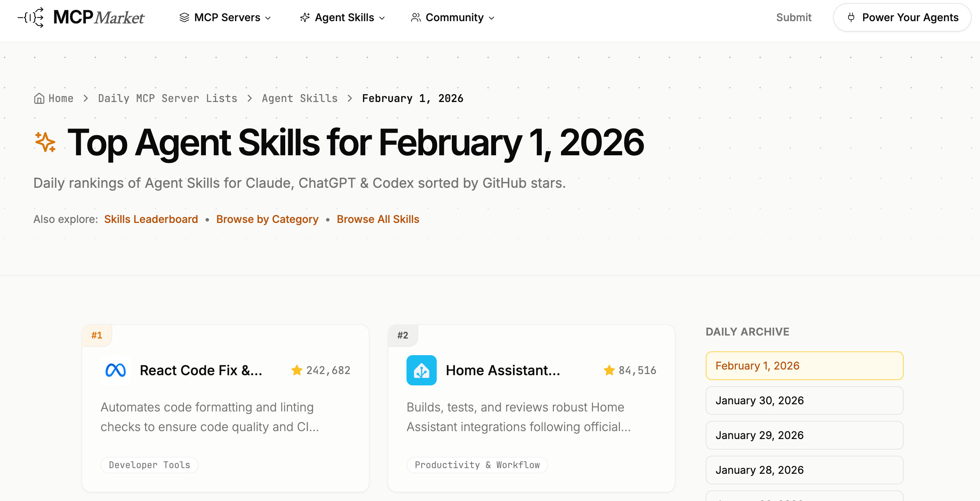Open the Agent Skills dropdown menu
Viewport: 980px width, 501px height.
tap(343, 17)
